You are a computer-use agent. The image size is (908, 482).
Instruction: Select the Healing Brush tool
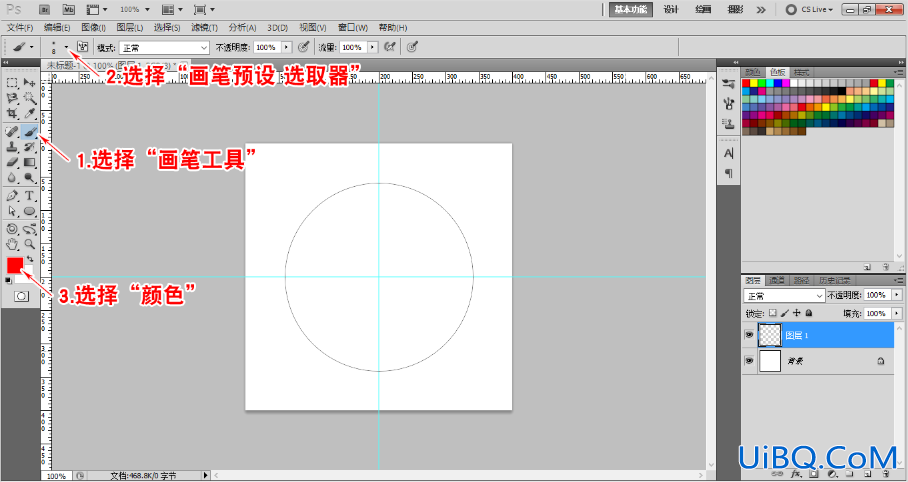12,132
